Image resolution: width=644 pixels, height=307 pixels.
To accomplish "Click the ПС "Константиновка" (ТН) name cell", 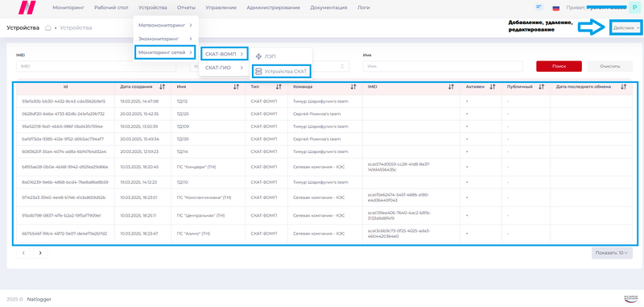I will [x=204, y=197].
